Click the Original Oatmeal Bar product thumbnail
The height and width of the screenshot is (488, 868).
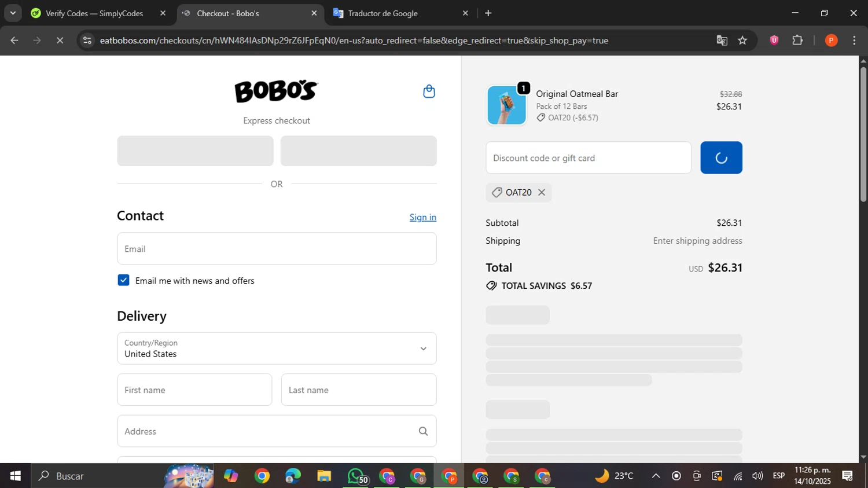click(506, 105)
